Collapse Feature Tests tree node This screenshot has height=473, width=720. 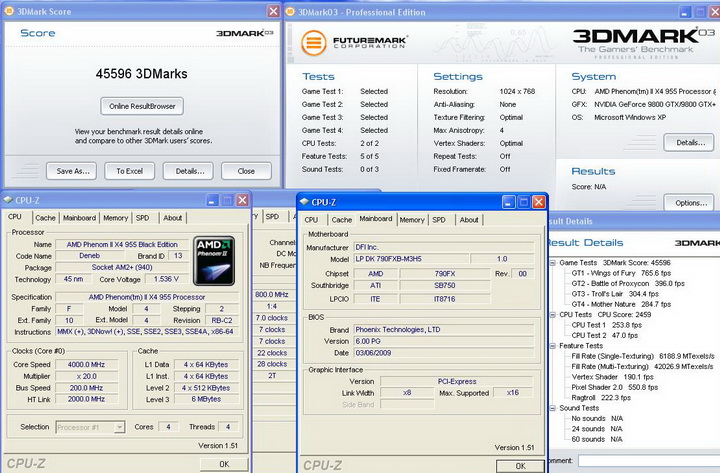(553, 346)
